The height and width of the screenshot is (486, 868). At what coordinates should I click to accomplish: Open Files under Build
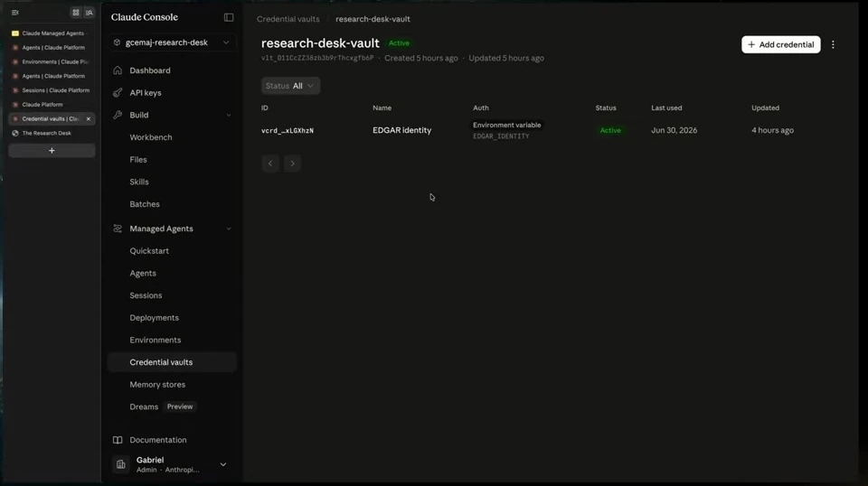(138, 159)
